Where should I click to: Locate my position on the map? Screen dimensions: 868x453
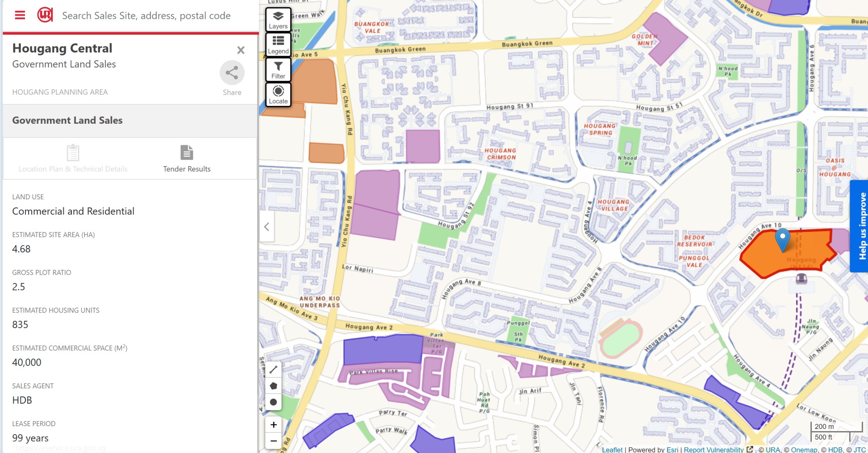coord(278,95)
